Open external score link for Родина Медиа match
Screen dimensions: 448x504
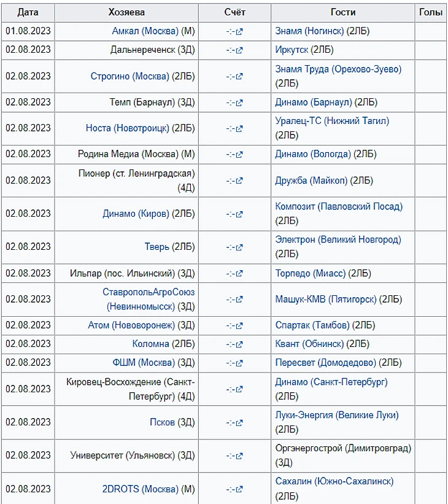point(234,155)
